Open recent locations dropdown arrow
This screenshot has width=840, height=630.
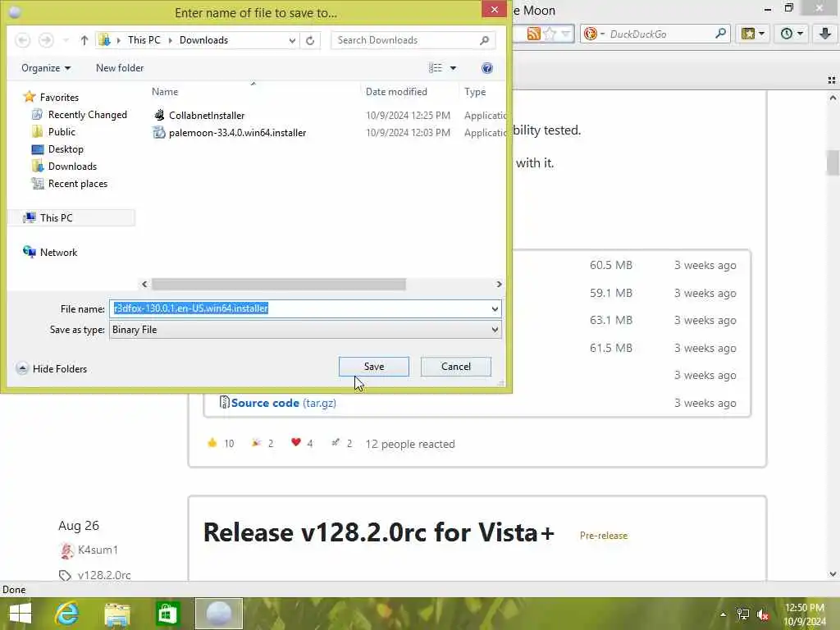click(66, 40)
